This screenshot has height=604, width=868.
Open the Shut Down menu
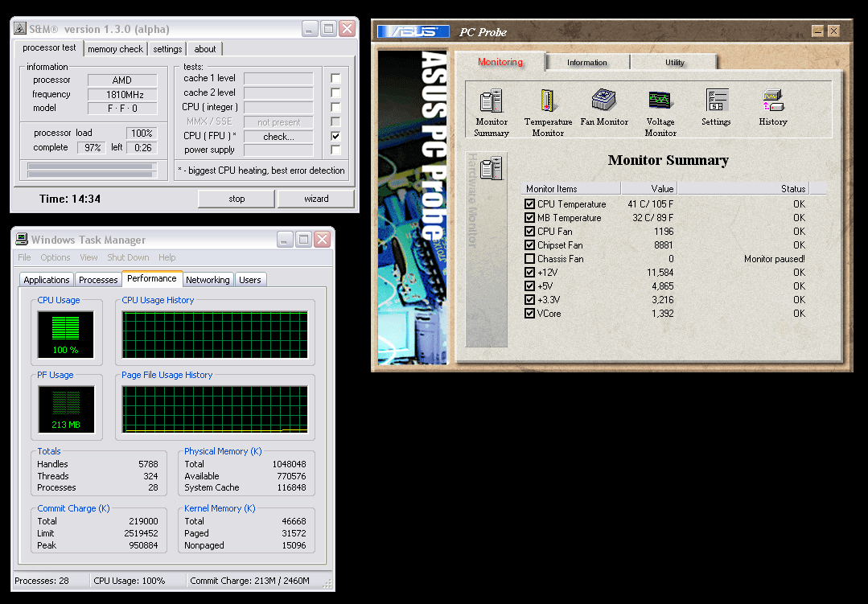[x=128, y=257]
